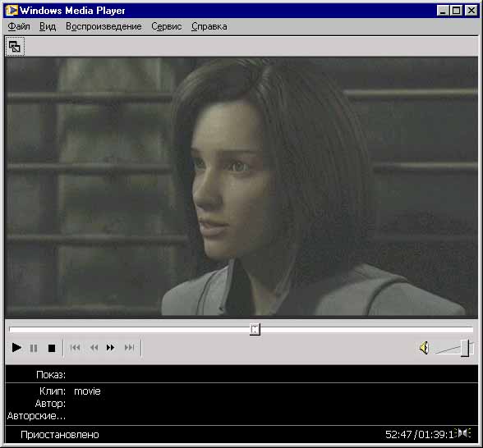Click the Windows Media Player title icon
The image size is (483, 448).
tap(11, 11)
